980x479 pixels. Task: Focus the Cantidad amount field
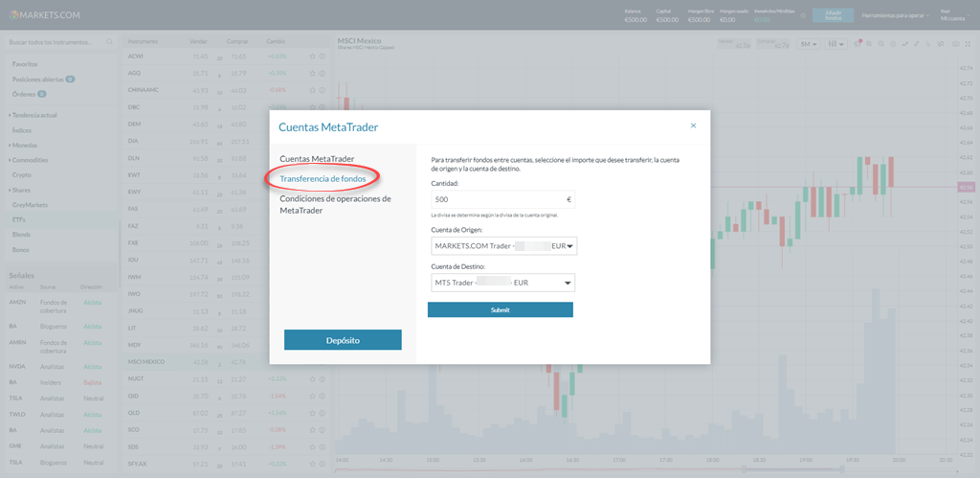[x=502, y=199]
